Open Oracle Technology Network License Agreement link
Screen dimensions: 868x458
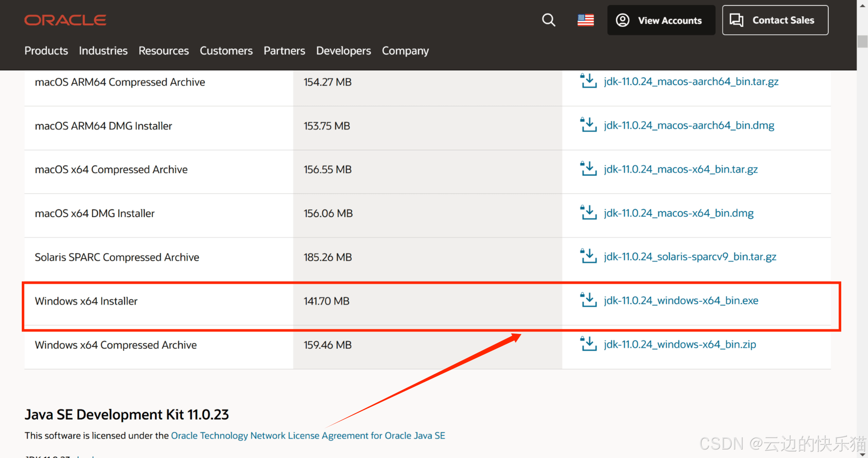point(308,436)
